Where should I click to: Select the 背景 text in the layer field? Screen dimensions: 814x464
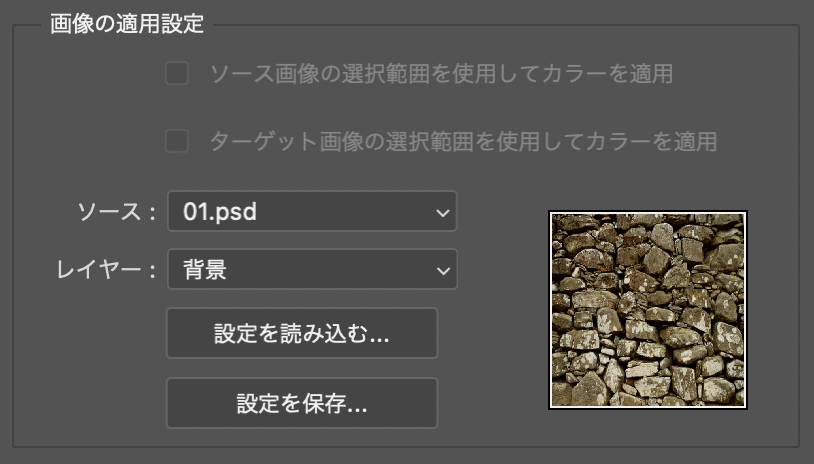tap(204, 269)
